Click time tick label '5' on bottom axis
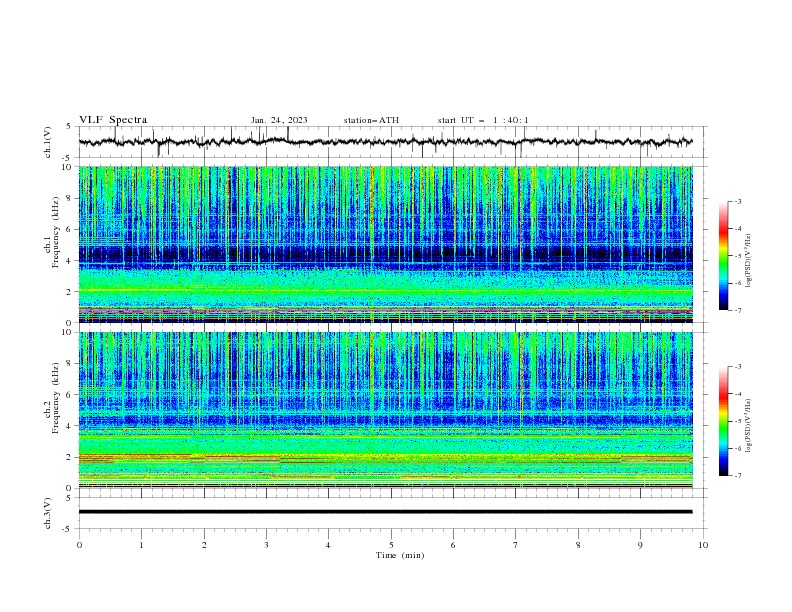The image size is (792, 612). pos(391,545)
